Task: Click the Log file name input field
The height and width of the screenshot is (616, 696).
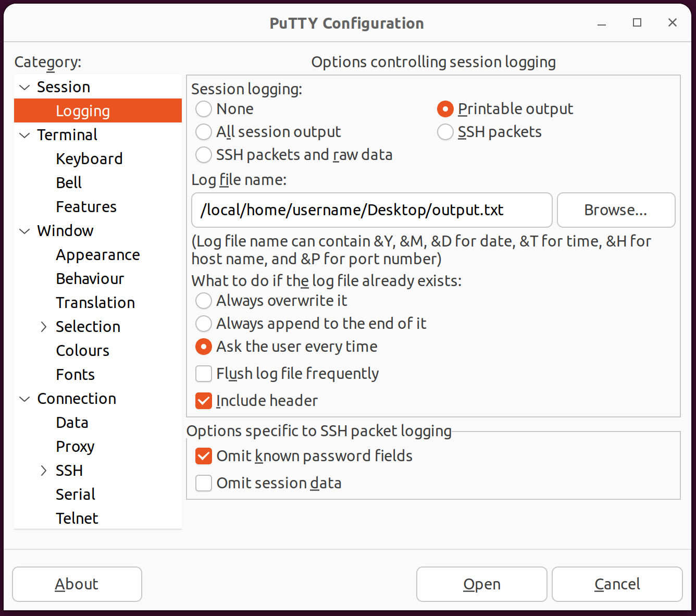Action: click(372, 210)
